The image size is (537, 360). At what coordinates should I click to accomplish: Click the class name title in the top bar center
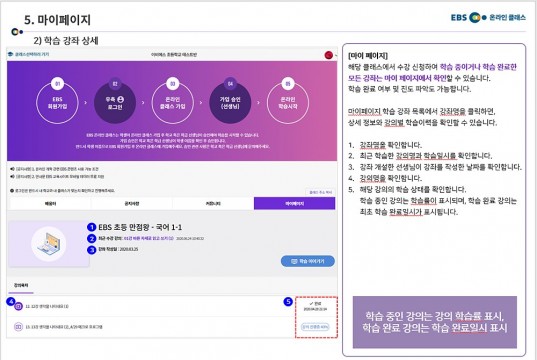(174, 54)
